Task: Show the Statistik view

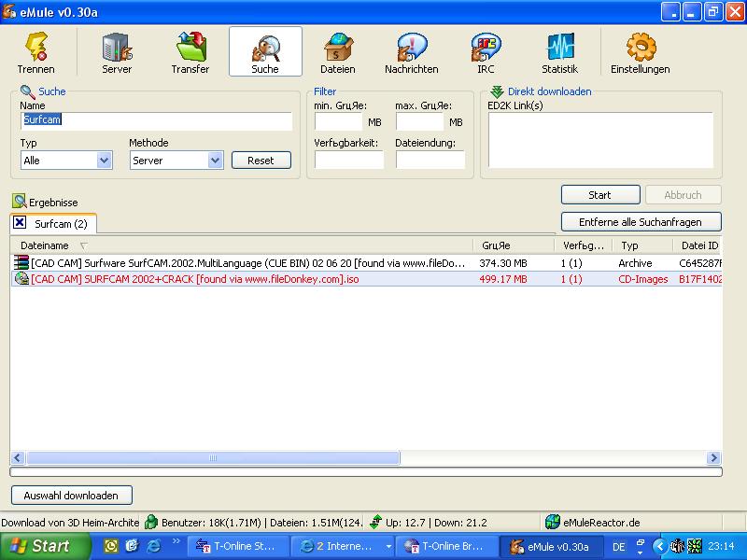Action: (x=559, y=51)
